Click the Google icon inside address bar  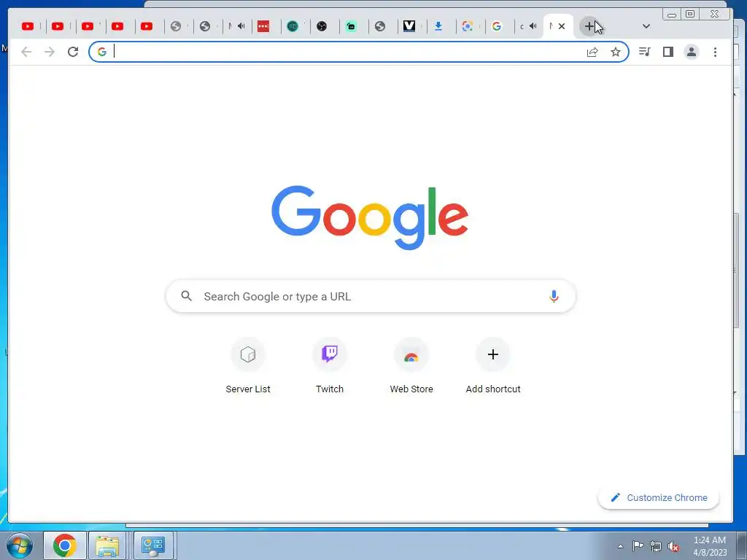click(x=102, y=52)
